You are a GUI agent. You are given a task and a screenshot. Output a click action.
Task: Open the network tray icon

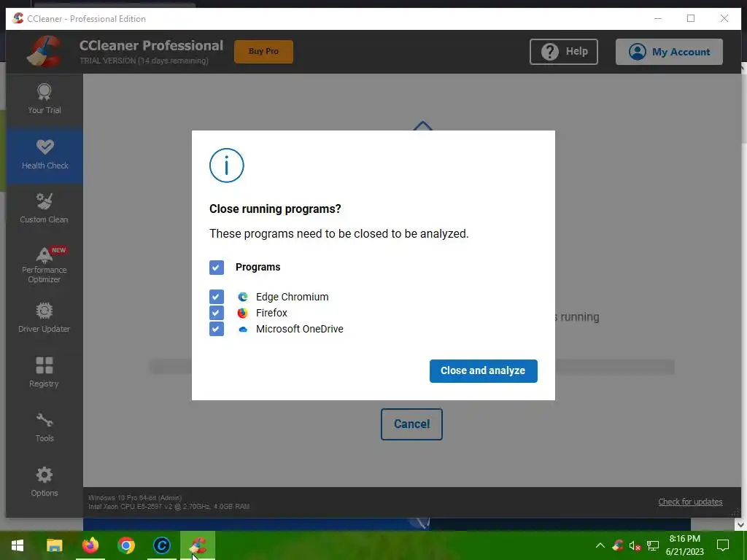coord(653,545)
